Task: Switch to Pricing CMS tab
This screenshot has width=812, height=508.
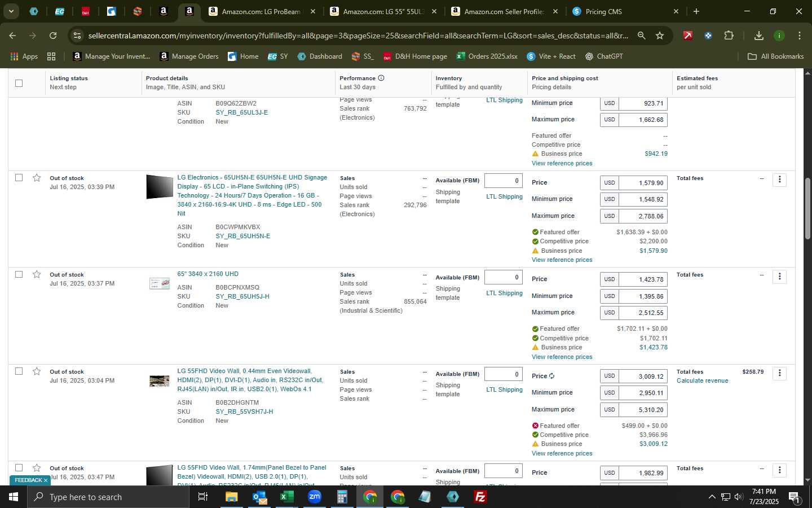Action: (x=625, y=11)
